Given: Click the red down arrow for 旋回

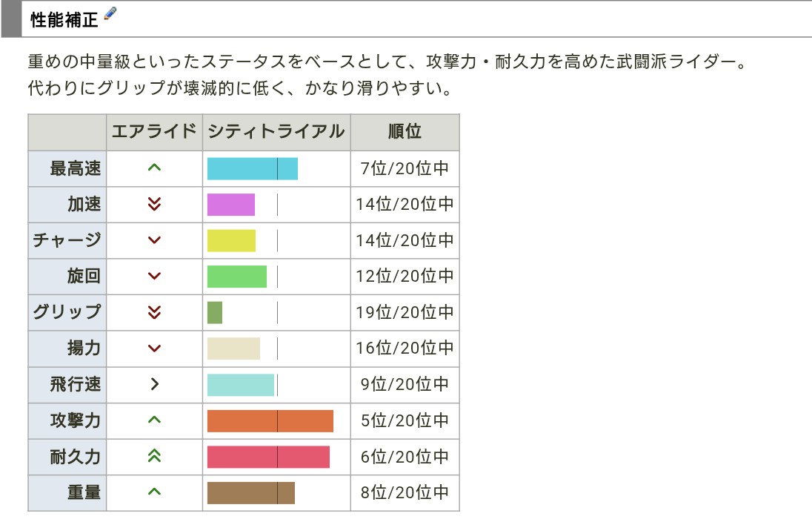Looking at the screenshot, I should (x=154, y=277).
